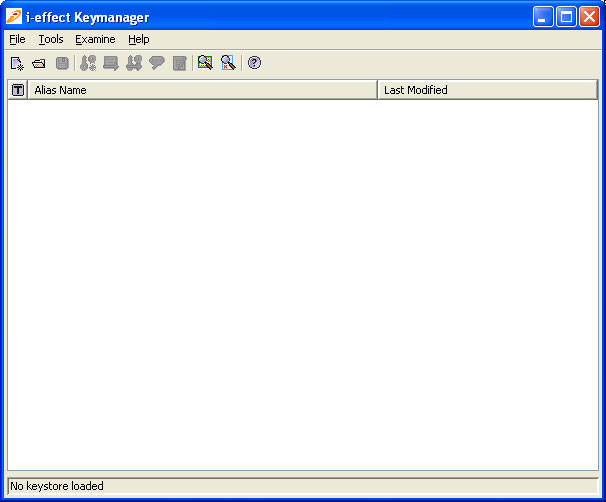This screenshot has width=606, height=502.
Task: Click the greyed-out save keystore icon
Action: click(62, 63)
